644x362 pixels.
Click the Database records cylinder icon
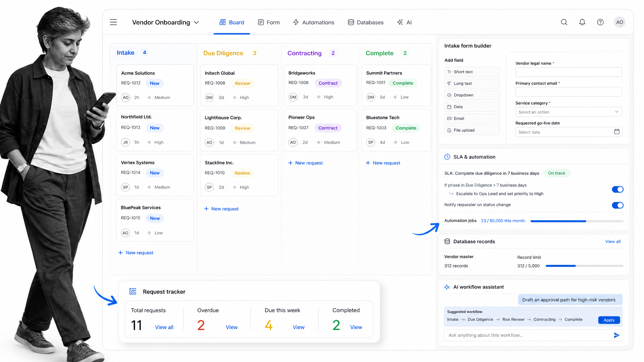click(x=447, y=241)
